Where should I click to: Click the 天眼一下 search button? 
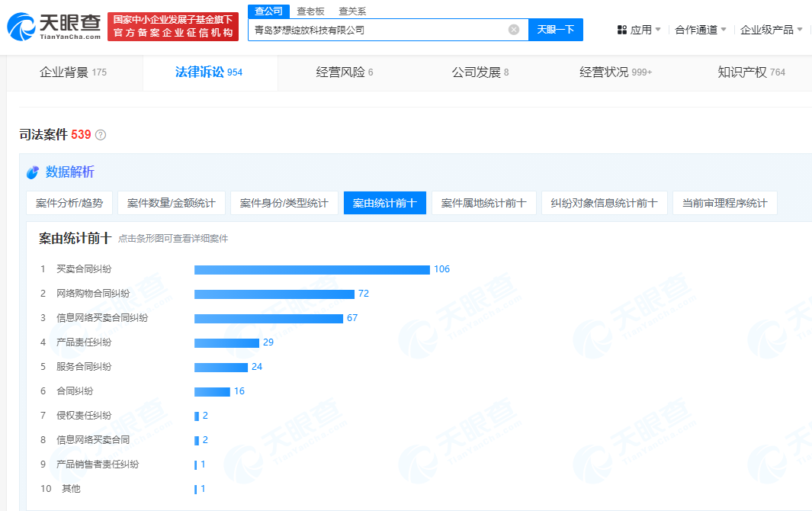(x=556, y=30)
